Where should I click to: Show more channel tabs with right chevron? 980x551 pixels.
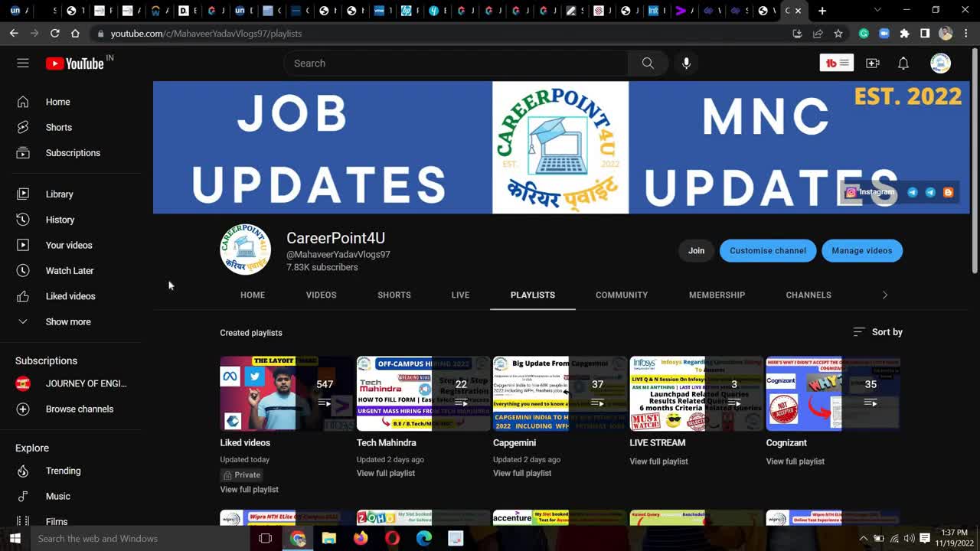tap(885, 295)
